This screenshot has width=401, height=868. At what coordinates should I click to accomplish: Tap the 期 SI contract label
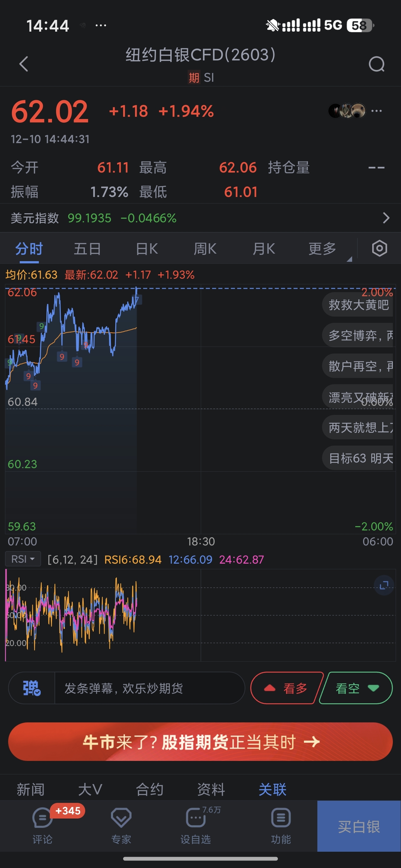201,78
